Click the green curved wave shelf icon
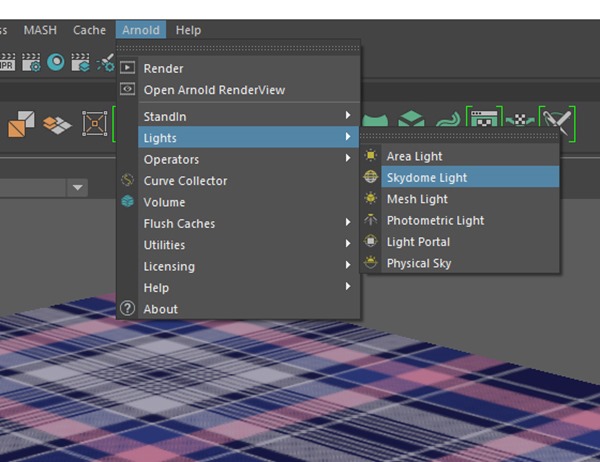Screen dimensions: 600x462 [x=448, y=119]
